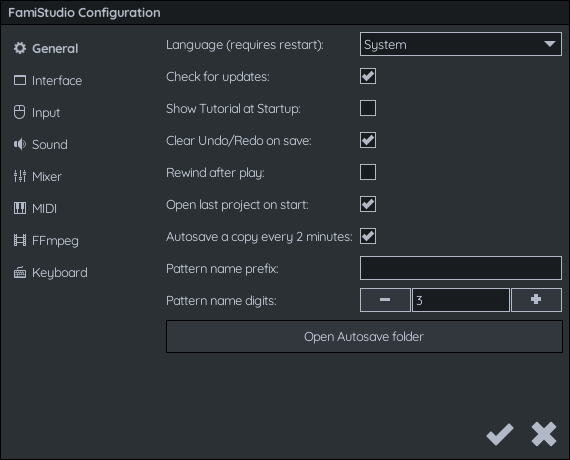The width and height of the screenshot is (570, 460).
Task: Click the Language dropdown arrow
Action: (x=550, y=44)
